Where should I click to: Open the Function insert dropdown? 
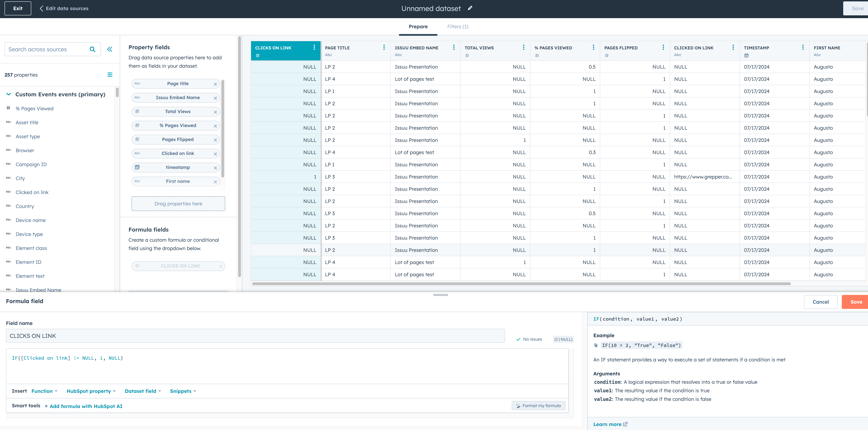(45, 391)
